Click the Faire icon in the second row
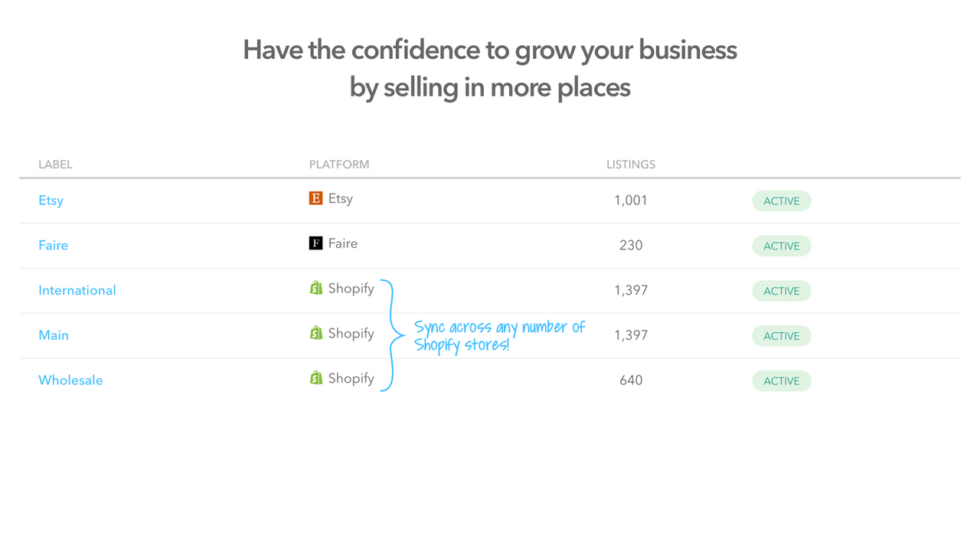 [x=315, y=243]
